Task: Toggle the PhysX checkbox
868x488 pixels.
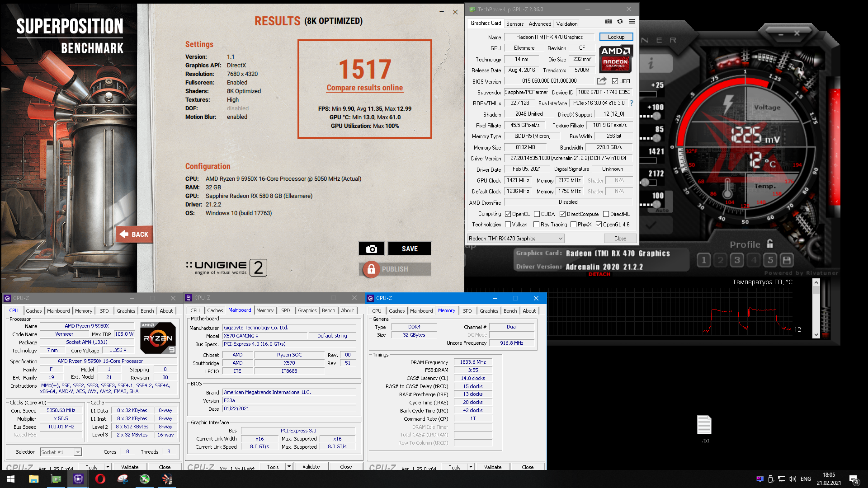Action: [574, 225]
